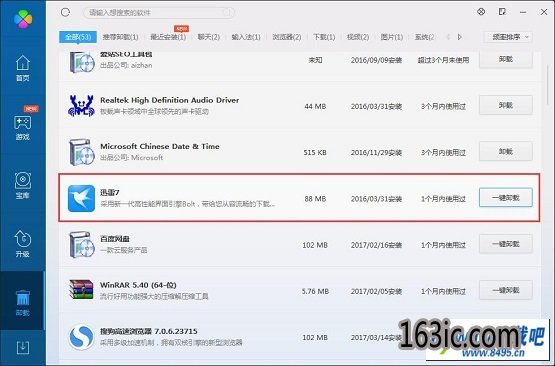Minimize the software manager window
This screenshot has width=555, height=366.
point(523,12)
